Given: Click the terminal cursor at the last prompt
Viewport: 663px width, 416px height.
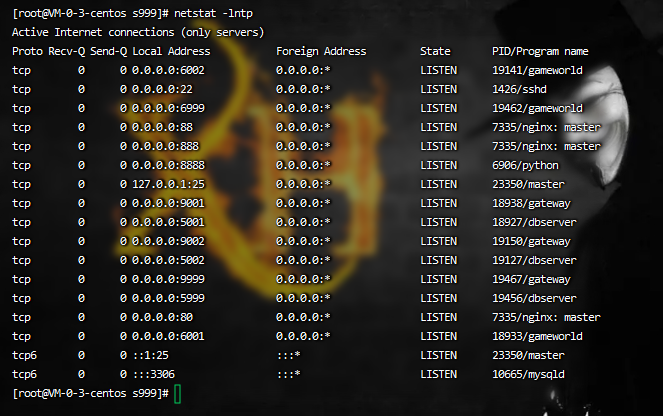Looking at the screenshot, I should click(177, 393).
